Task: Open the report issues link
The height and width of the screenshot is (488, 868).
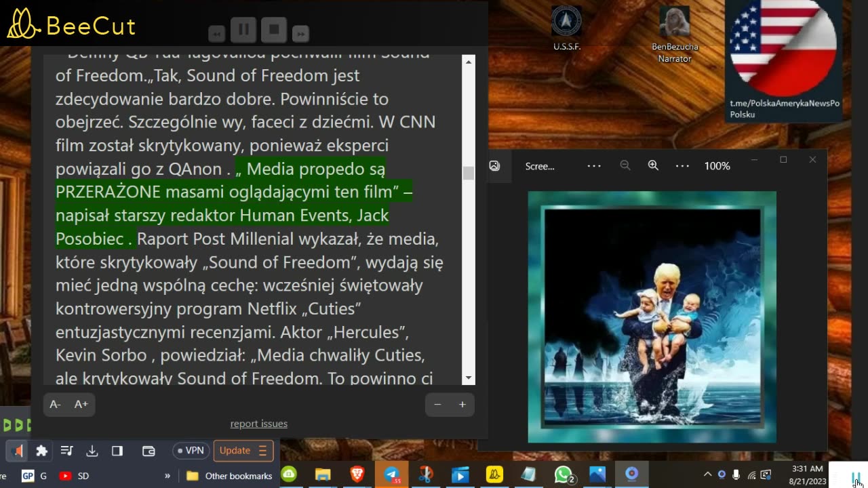Action: tap(259, 424)
